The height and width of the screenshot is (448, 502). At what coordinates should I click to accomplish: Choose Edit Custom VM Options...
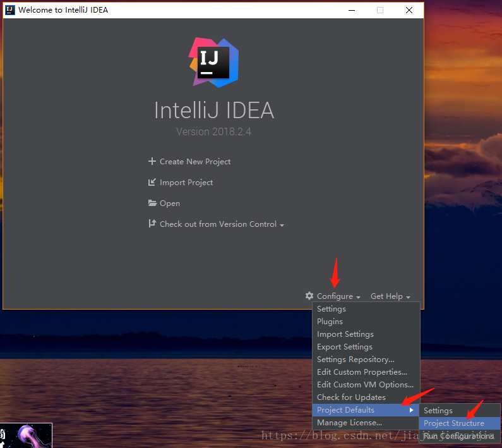click(366, 385)
